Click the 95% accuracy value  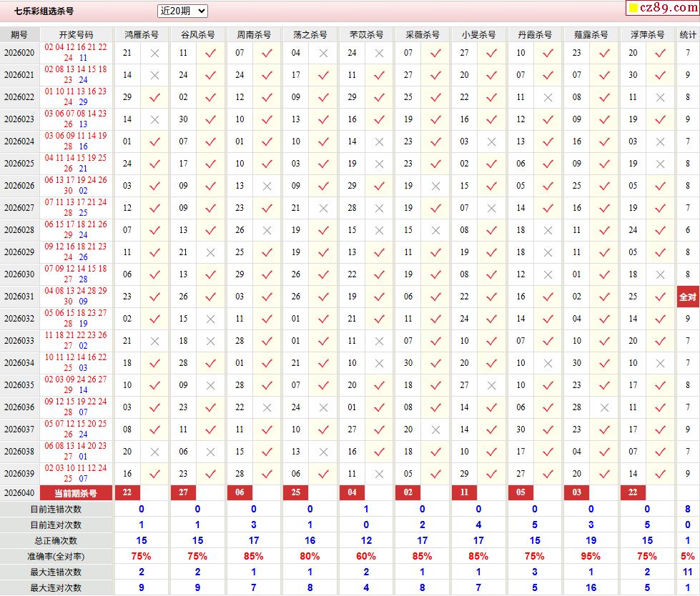(591, 556)
